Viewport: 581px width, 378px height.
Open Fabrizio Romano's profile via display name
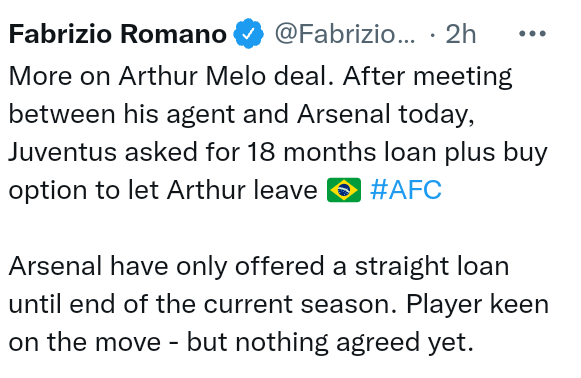117,34
